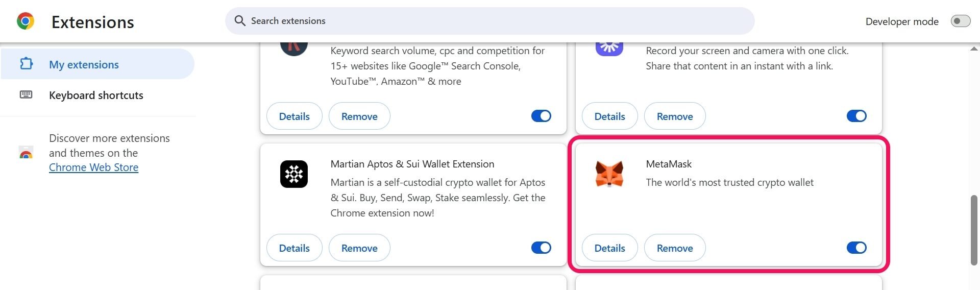Click the Keyboard shortcuts keyboard icon
Screen dimensions: 980x290
pos(26,95)
